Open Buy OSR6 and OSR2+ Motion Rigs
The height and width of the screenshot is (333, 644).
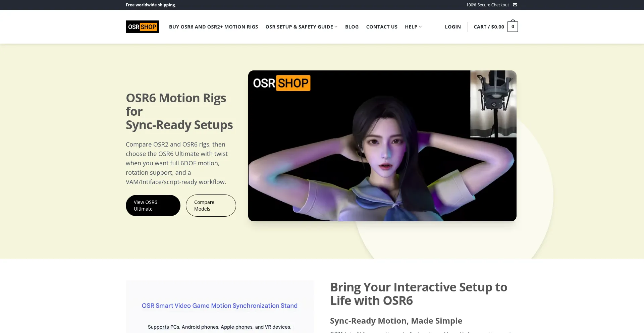point(213,27)
